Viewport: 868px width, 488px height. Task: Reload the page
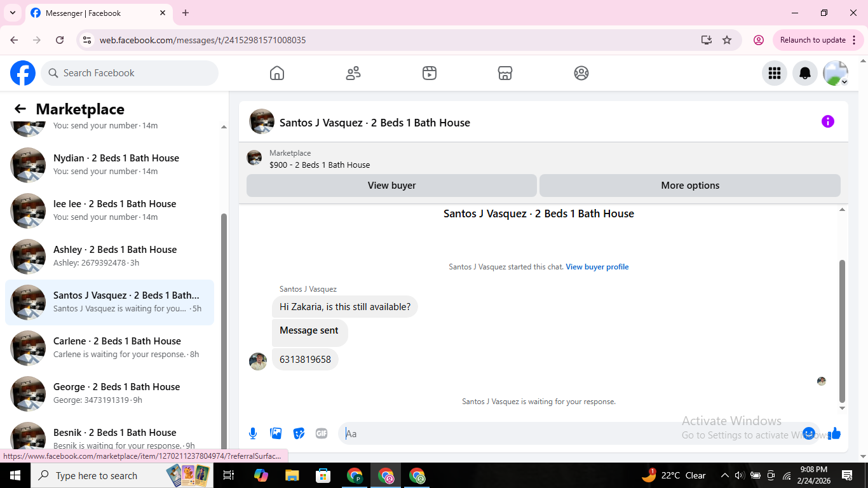coord(60,40)
